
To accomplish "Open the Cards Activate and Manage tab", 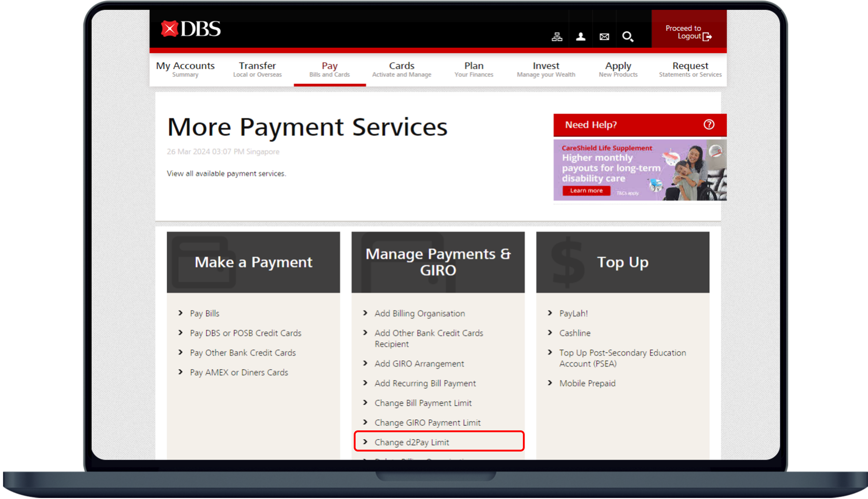I will click(x=402, y=69).
